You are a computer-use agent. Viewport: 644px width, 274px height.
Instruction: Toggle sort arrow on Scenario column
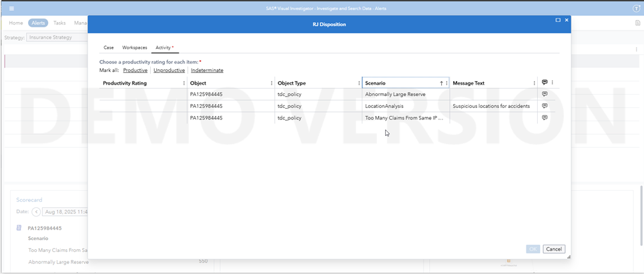point(442,83)
